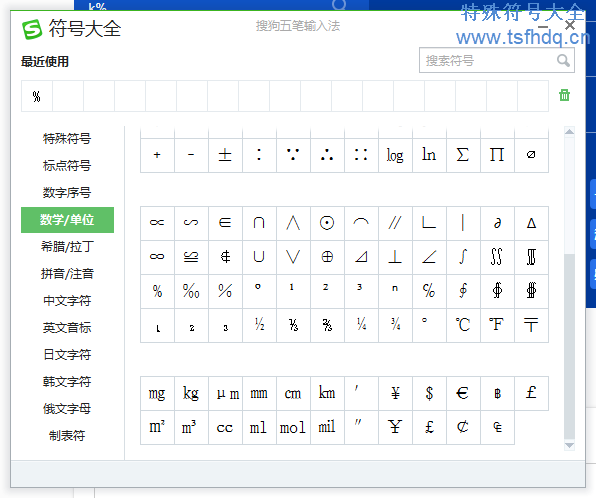Screen dimensions: 596x498
Task: Insert the partial derivative ∂ symbol
Action: point(497,223)
